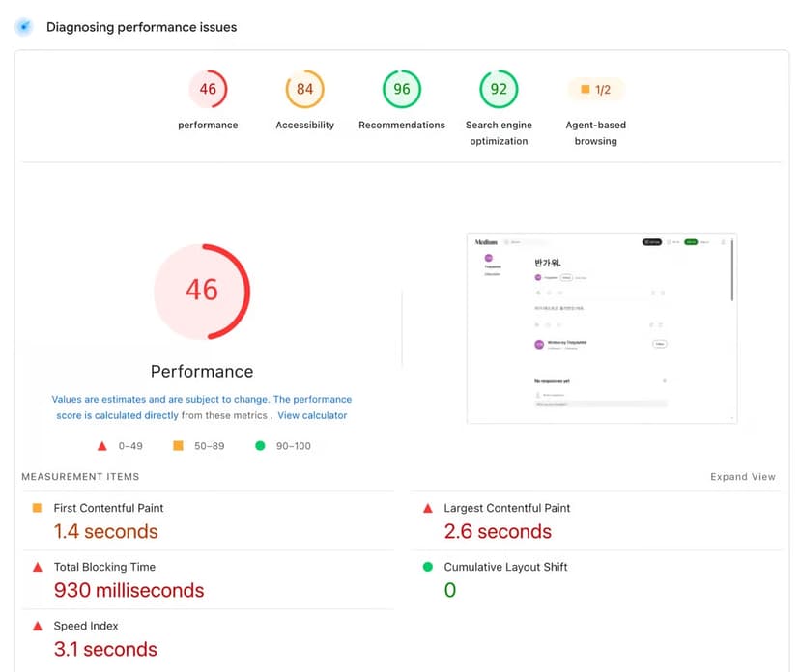Image resolution: width=800 pixels, height=672 pixels.
Task: Click the 'Speed Index' metric label
Action: 86,626
